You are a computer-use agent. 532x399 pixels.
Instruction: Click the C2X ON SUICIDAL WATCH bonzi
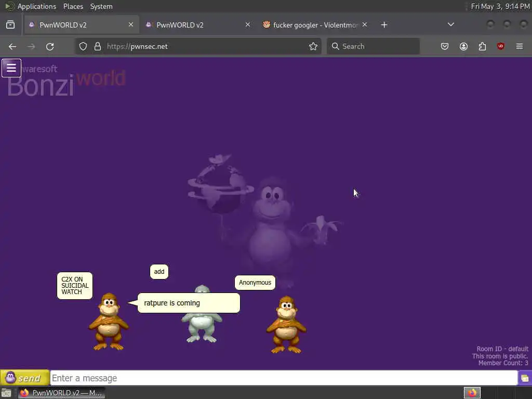pyautogui.click(x=109, y=322)
